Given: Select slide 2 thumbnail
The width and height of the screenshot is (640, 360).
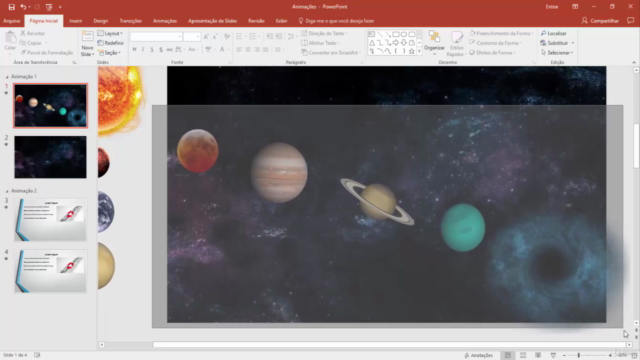Looking at the screenshot, I should [50, 157].
